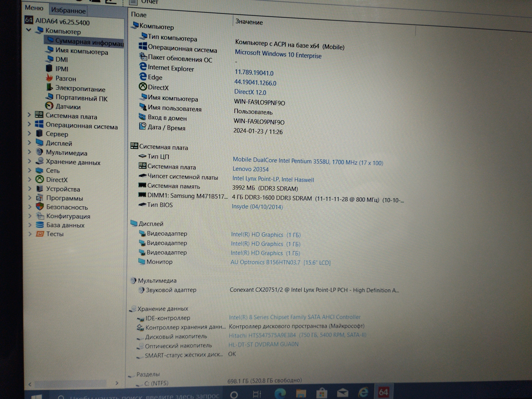
Task: Click the Программы icon in the tree
Action: tap(39, 198)
